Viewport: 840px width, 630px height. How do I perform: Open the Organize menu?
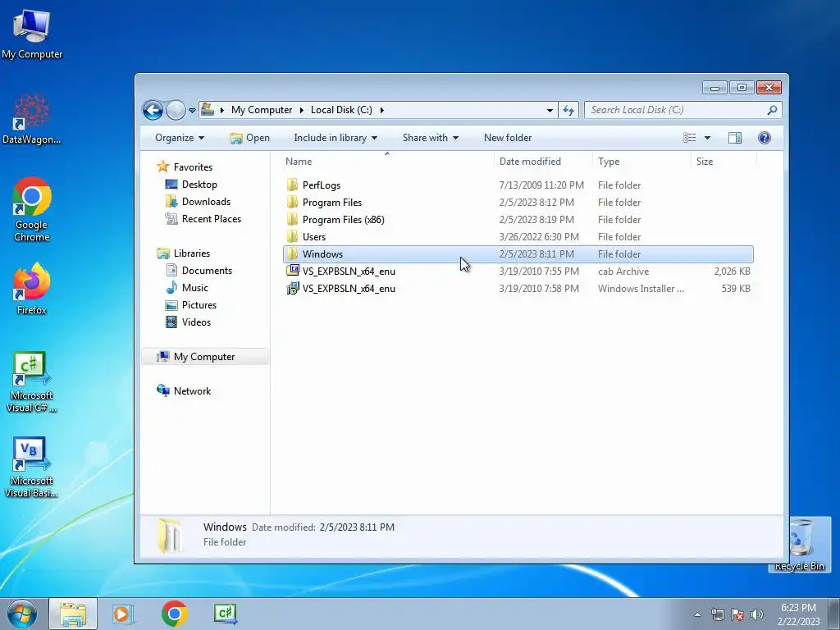pos(180,138)
